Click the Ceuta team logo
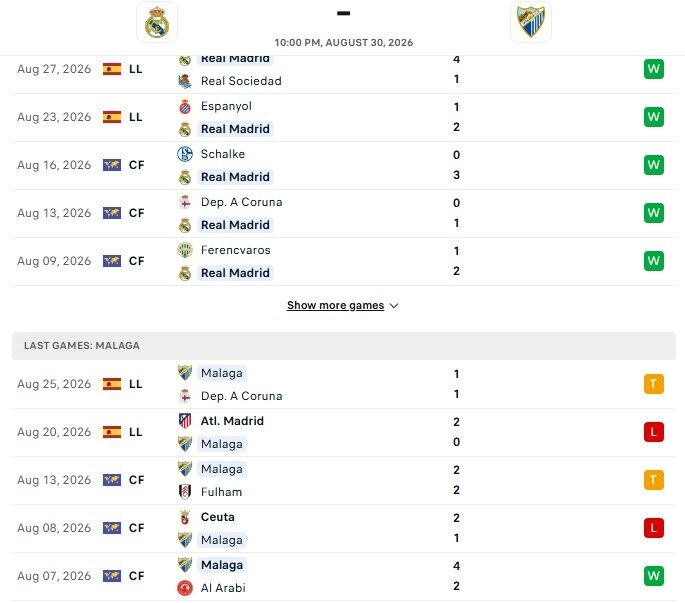This screenshot has width=685, height=603. pyautogui.click(x=185, y=517)
